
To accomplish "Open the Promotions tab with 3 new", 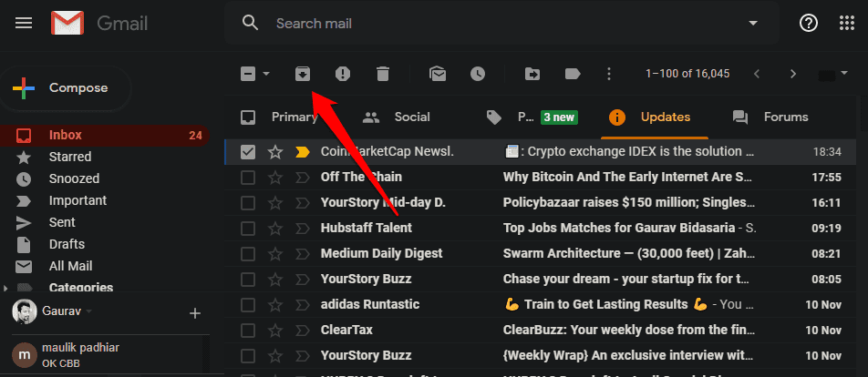I will 532,117.
